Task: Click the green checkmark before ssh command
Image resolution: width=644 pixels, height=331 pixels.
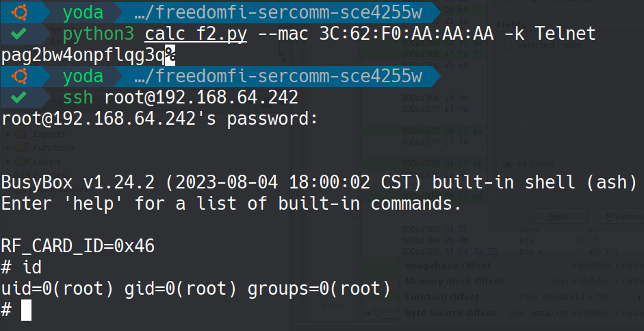Action: coord(19,97)
